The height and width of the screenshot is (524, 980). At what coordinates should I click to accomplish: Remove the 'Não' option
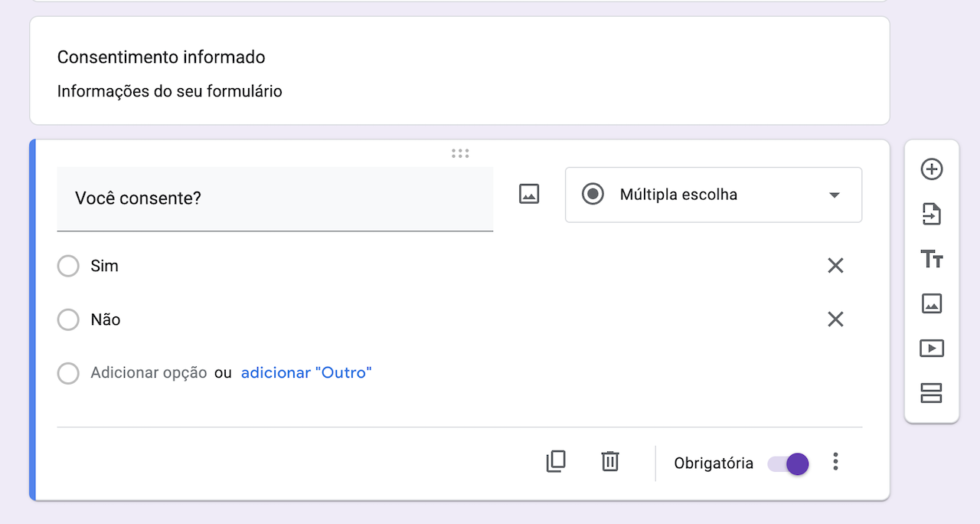click(x=835, y=319)
